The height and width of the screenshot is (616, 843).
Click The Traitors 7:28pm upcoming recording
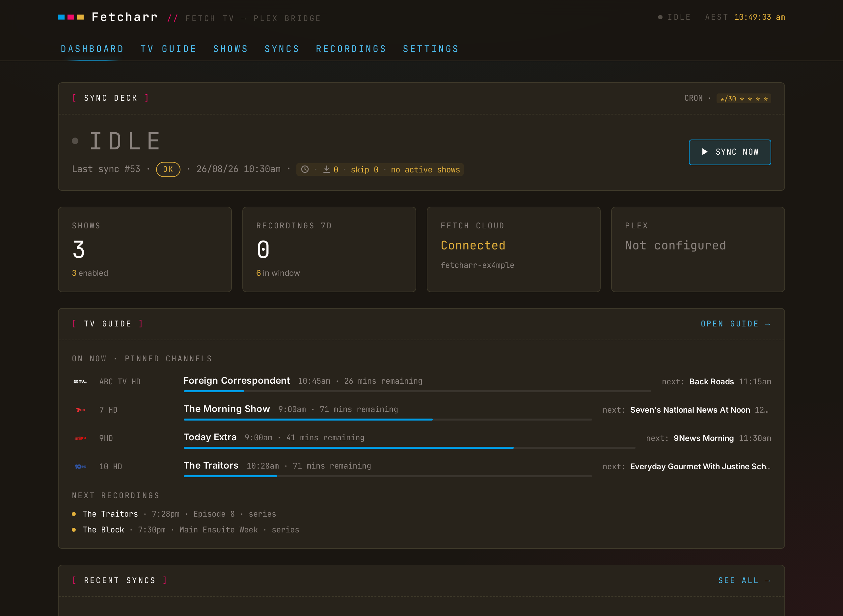pyautogui.click(x=174, y=514)
